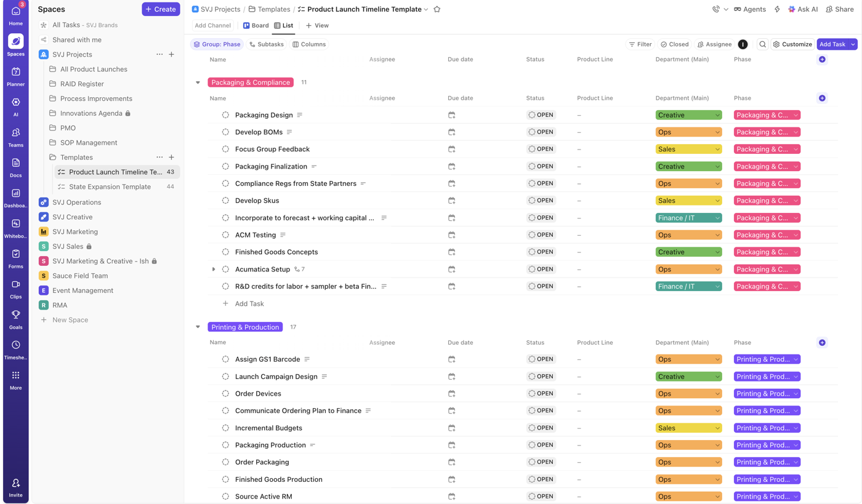Click the pink Packaging phase tag on ACM Testing
Viewport: 862px width, 504px height.
[767, 235]
